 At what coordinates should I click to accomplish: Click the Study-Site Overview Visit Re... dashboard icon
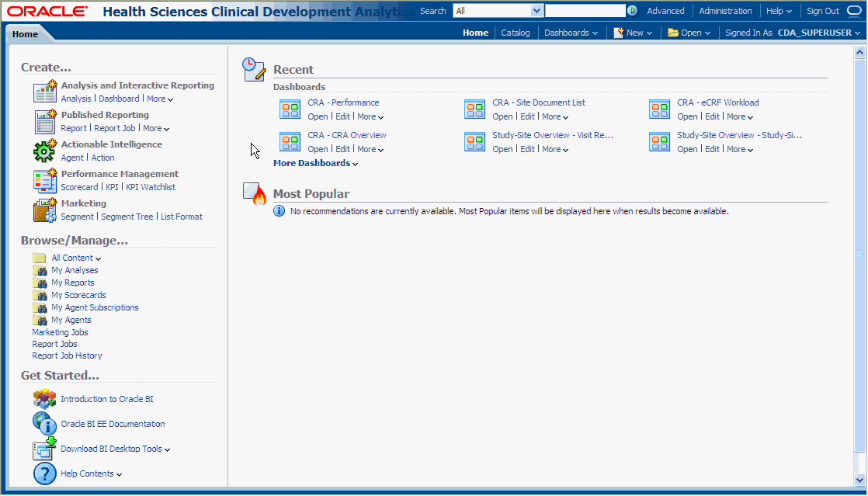[475, 142]
